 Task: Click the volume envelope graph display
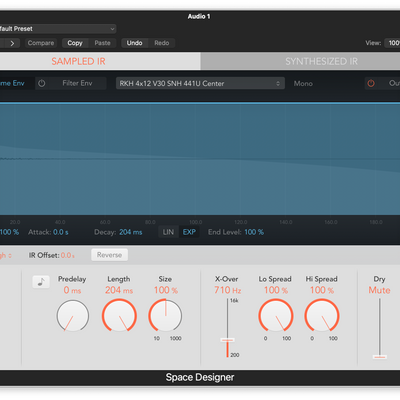(x=200, y=159)
